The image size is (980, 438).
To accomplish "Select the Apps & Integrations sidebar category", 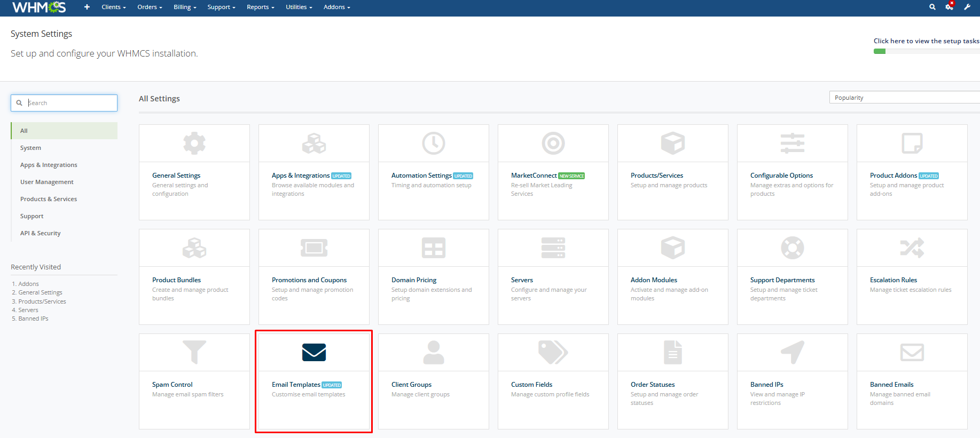I will 49,165.
